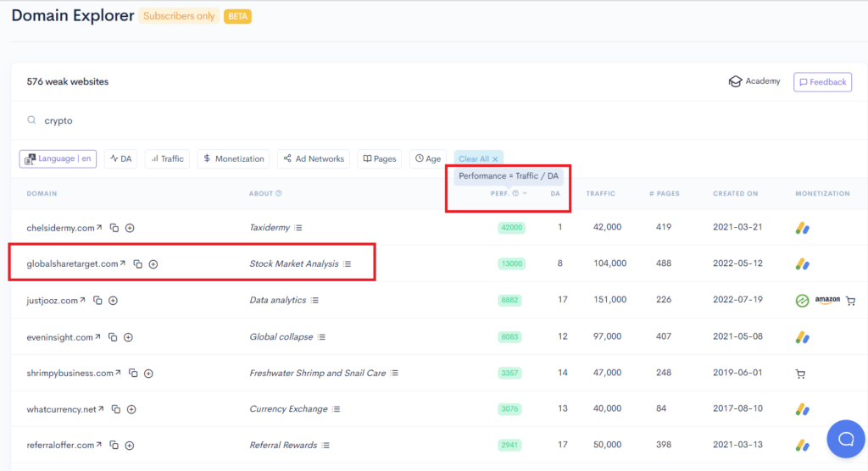Open topic list icon beside Taxidermy
The height and width of the screenshot is (471, 868).
tap(298, 228)
